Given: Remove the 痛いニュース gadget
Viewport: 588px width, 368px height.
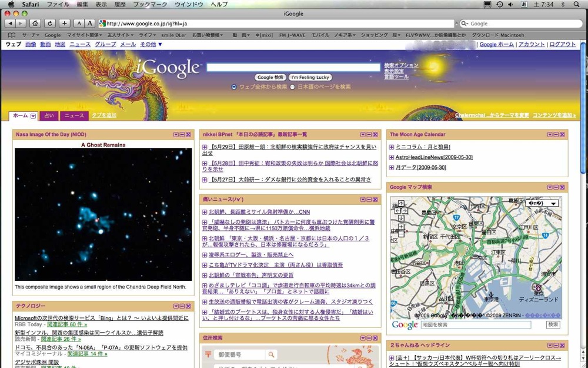Looking at the screenshot, I should pos(375,200).
